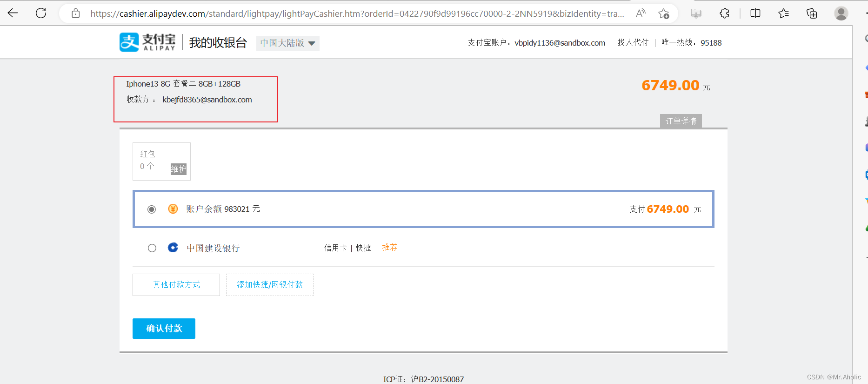This screenshot has width=868, height=384.
Task: Open the Favorites list icon
Action: [x=783, y=13]
